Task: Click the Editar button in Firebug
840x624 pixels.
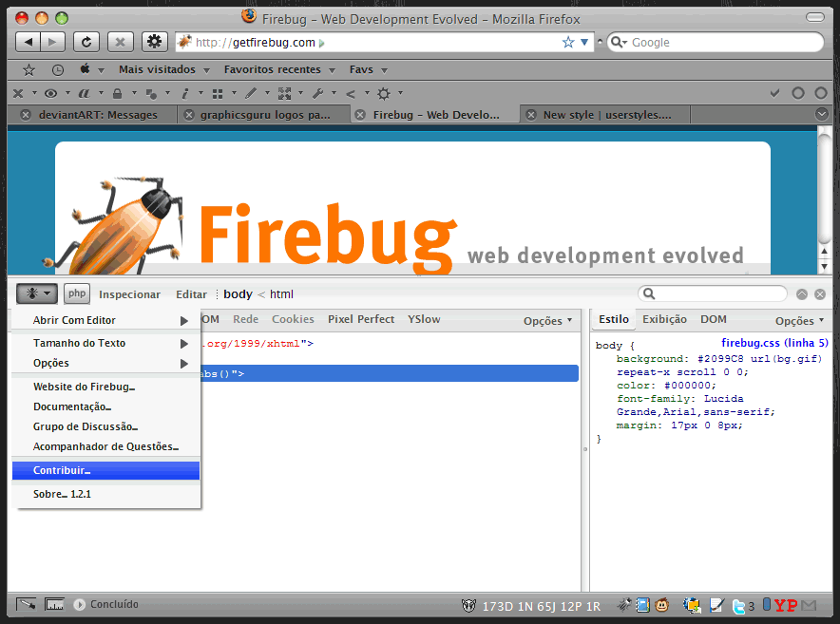Action: coord(191,294)
